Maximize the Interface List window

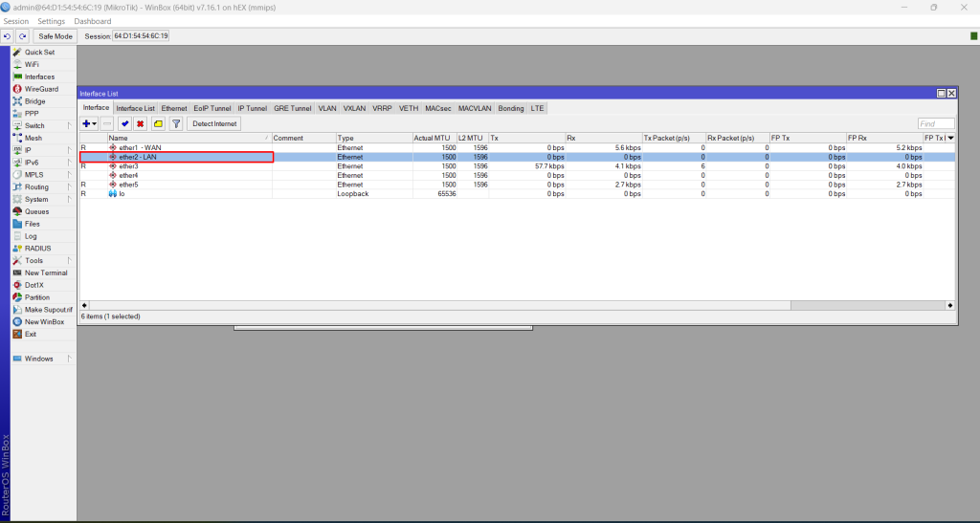coord(941,93)
